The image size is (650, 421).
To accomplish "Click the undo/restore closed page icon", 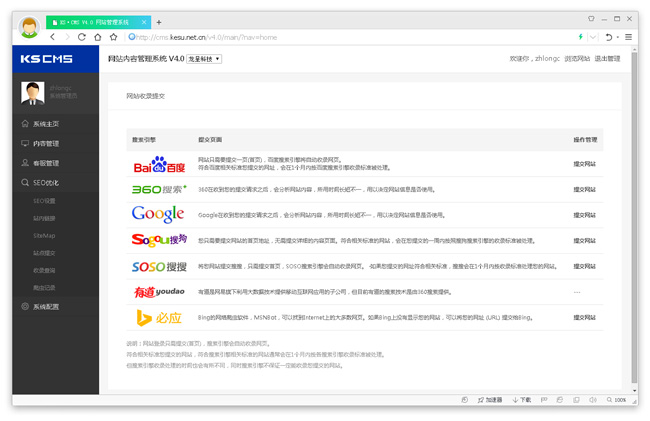I will [x=608, y=37].
